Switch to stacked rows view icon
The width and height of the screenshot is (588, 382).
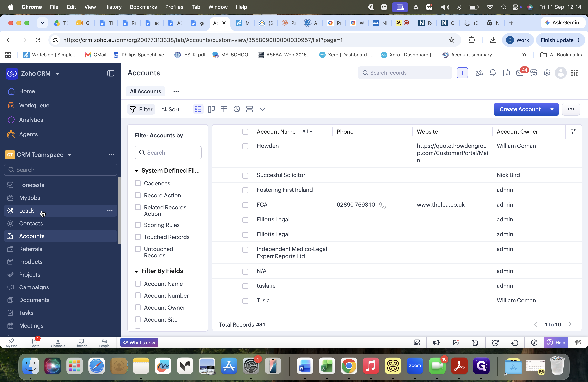(x=250, y=109)
